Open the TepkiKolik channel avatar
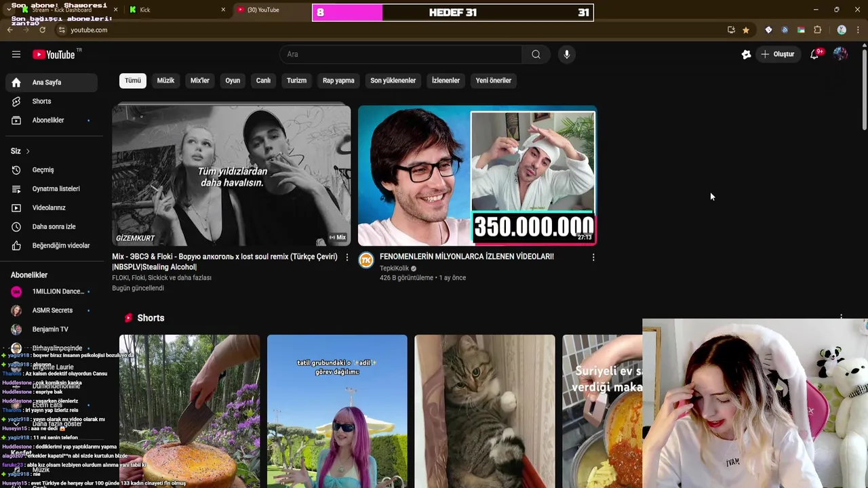This screenshot has height=488, width=868. tap(366, 260)
